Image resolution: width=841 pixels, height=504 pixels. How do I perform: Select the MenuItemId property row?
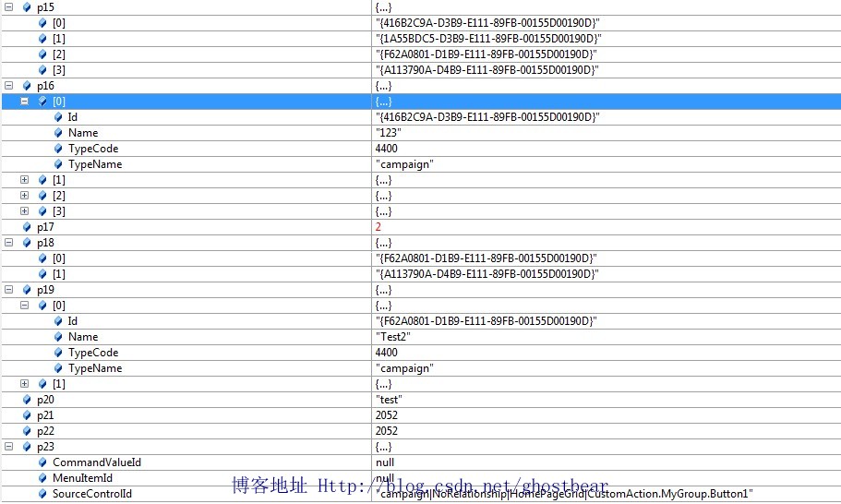point(82,478)
